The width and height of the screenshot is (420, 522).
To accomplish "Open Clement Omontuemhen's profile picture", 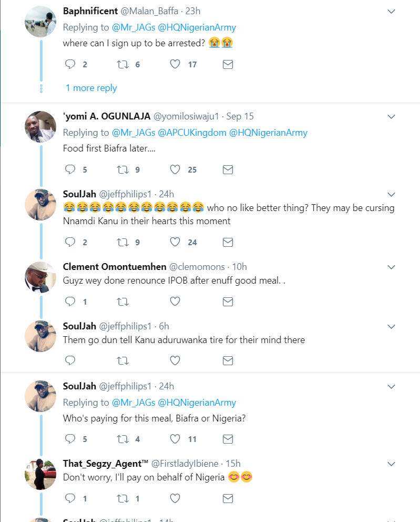I will [40, 277].
